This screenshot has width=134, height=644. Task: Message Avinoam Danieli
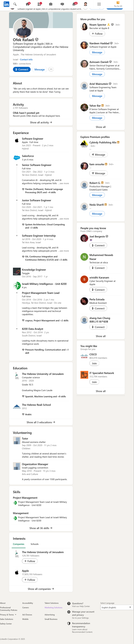[97, 74]
